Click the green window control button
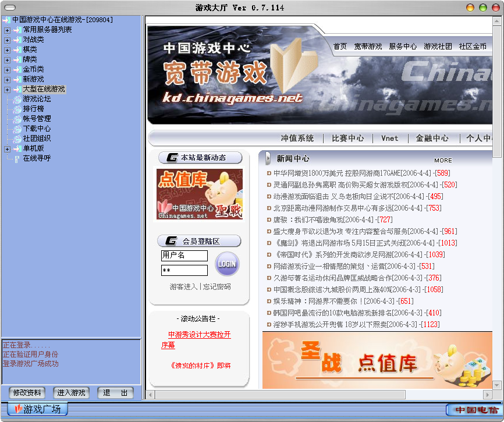This screenshot has width=504, height=422. (x=483, y=8)
